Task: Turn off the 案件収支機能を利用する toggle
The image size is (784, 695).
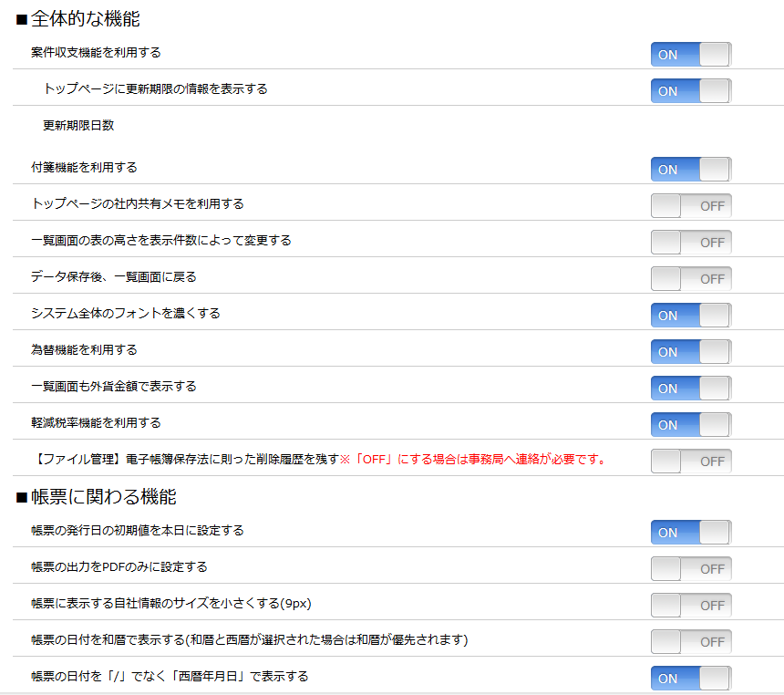Action: point(690,55)
